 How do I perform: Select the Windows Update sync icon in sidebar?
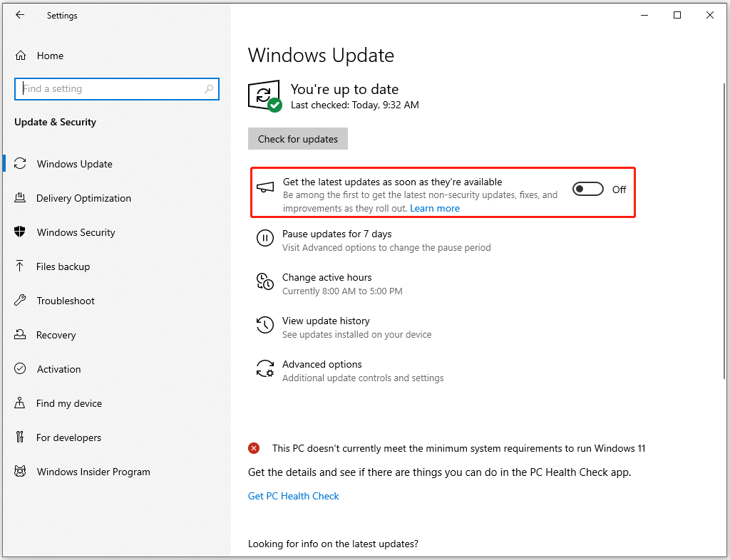pyautogui.click(x=20, y=164)
